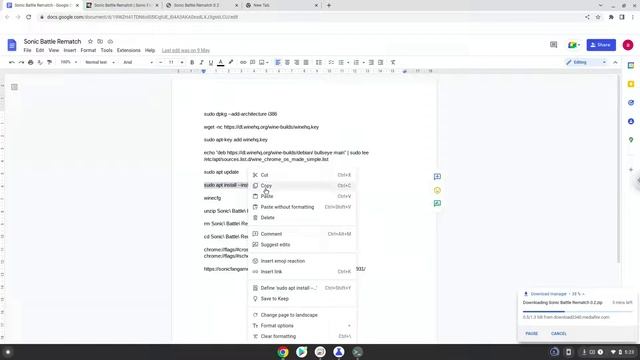
Task: Click the Add comment icon beside the page
Action: pyautogui.click(x=437, y=177)
